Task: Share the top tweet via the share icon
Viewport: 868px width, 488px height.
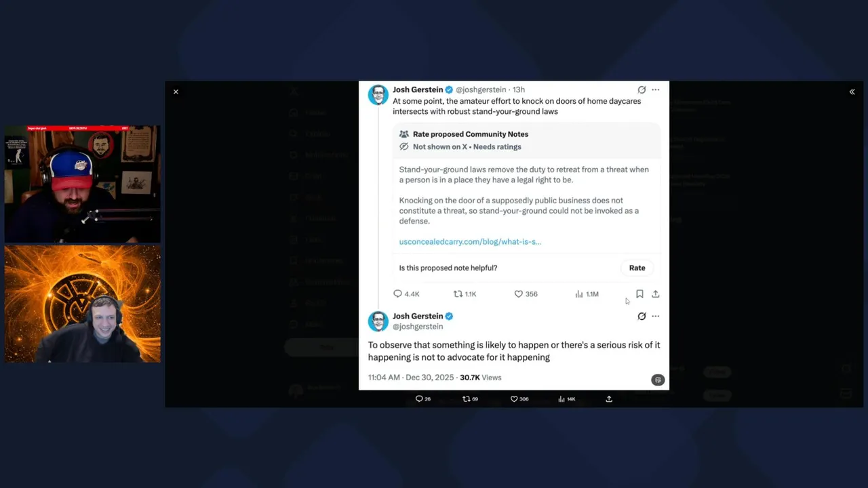Action: [x=656, y=294]
